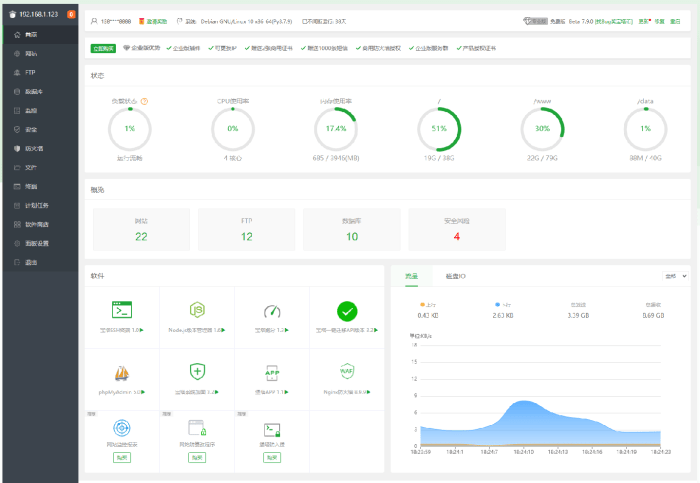Open the Nginx WAF firewall icon
The width and height of the screenshot is (700, 483).
(347, 371)
